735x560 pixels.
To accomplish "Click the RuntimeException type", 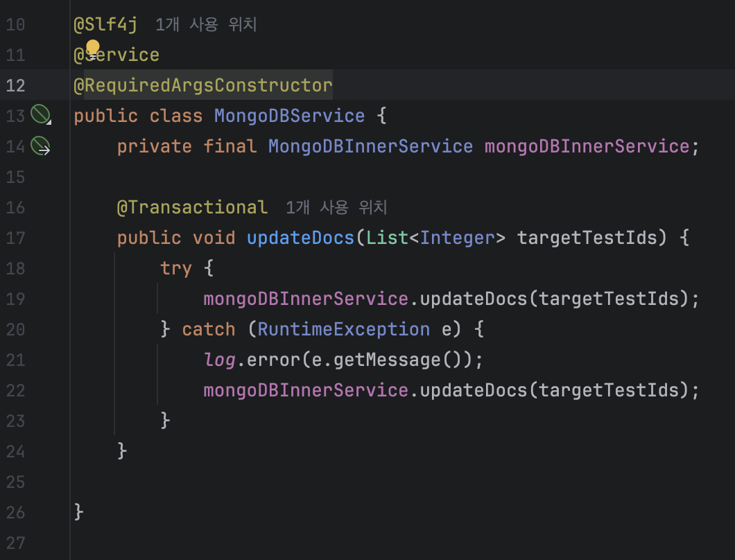I will tap(344, 329).
